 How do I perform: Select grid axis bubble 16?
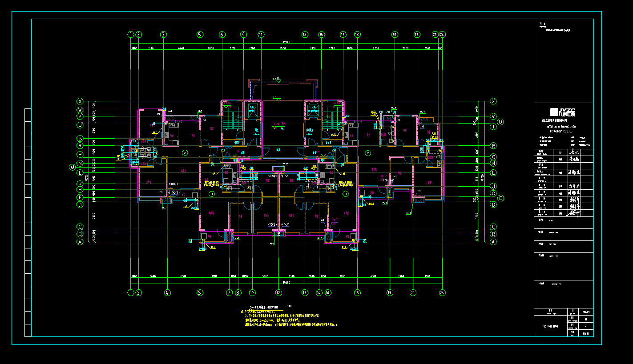tap(328, 292)
